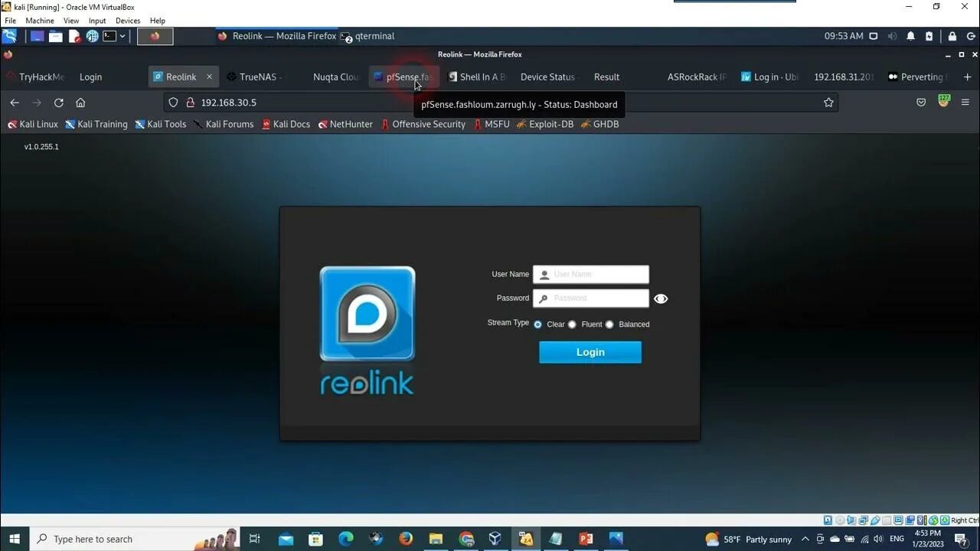980x551 pixels.
Task: Click the tracking protection shield icon
Action: [173, 103]
